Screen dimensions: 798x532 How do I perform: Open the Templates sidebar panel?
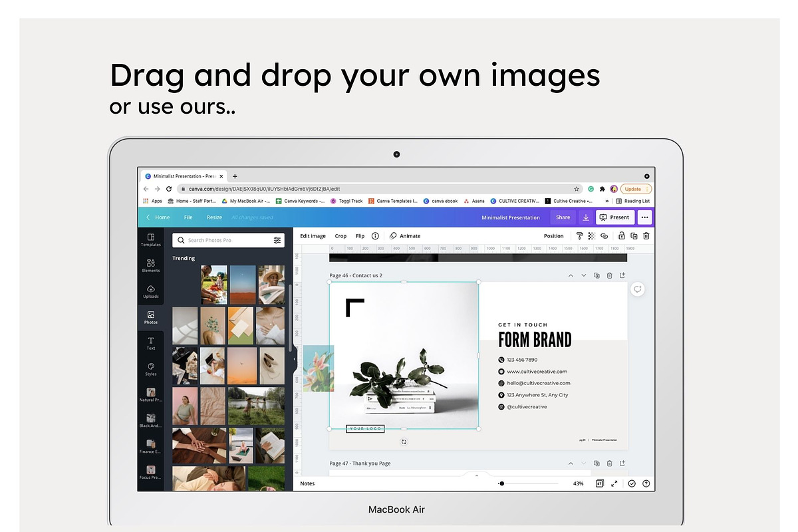(151, 240)
